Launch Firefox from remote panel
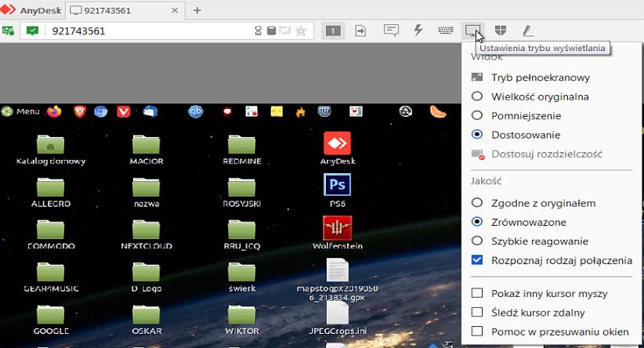Screen dimensions: 644x348 (54, 111)
